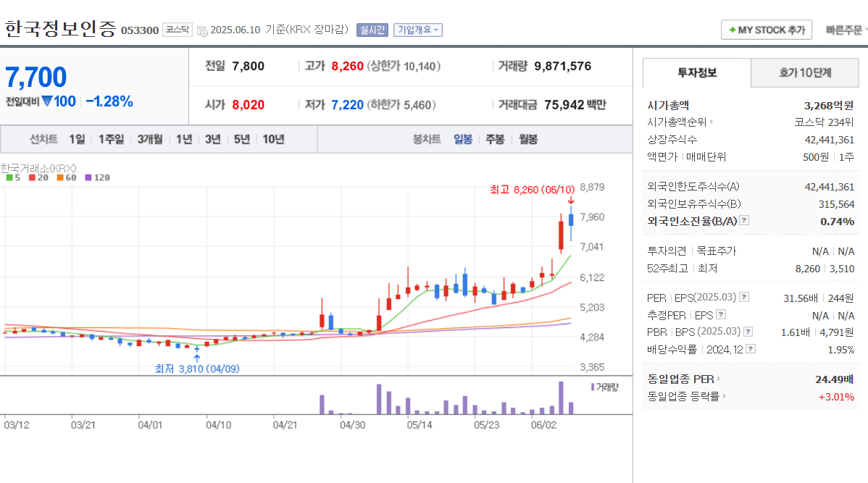Click the 고가 value 8,260
The height and width of the screenshot is (483, 868).
(347, 67)
